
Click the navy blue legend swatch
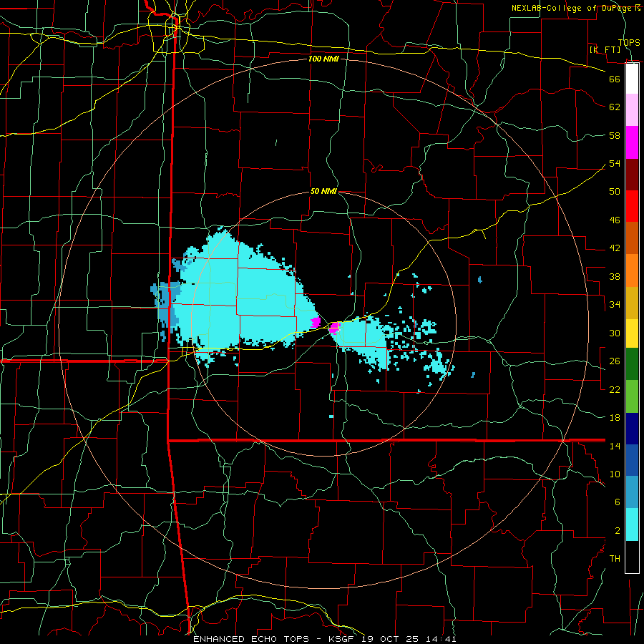click(x=632, y=429)
